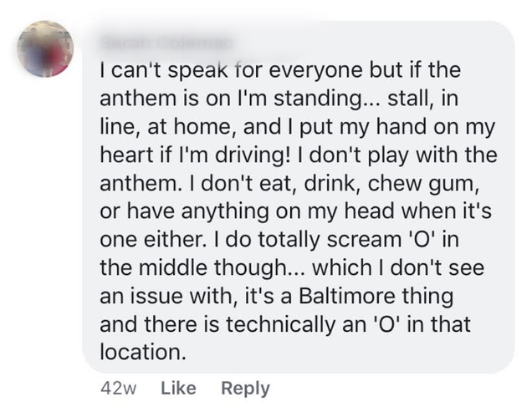Open the blurred commenter name link
Image resolution: width=532 pixels, height=417 pixels.
tap(166, 43)
